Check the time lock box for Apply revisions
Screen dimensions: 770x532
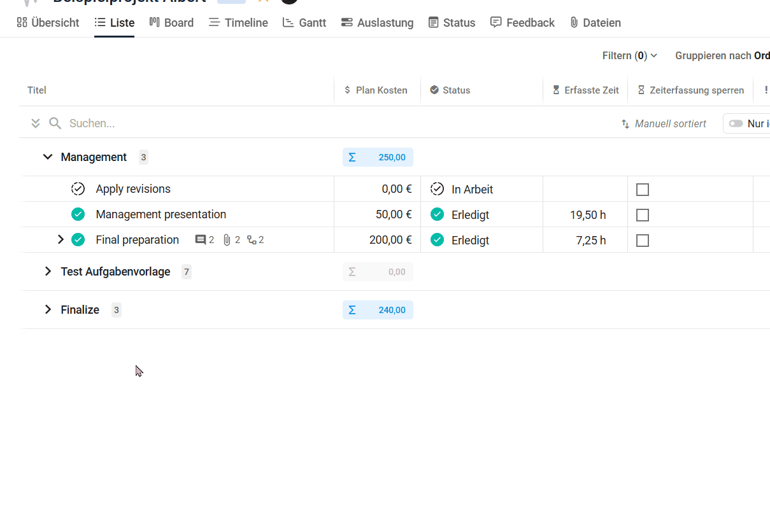click(x=643, y=190)
